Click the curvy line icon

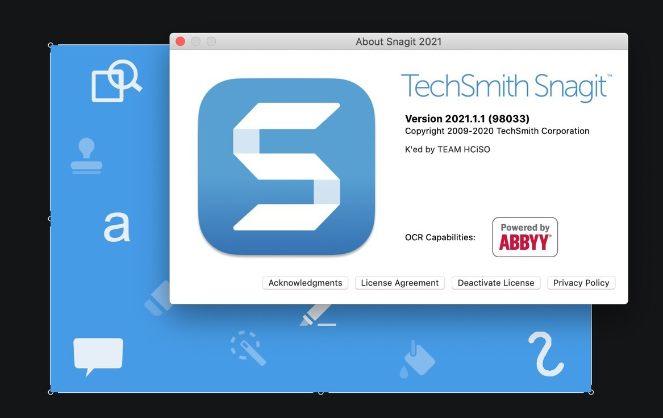click(546, 354)
